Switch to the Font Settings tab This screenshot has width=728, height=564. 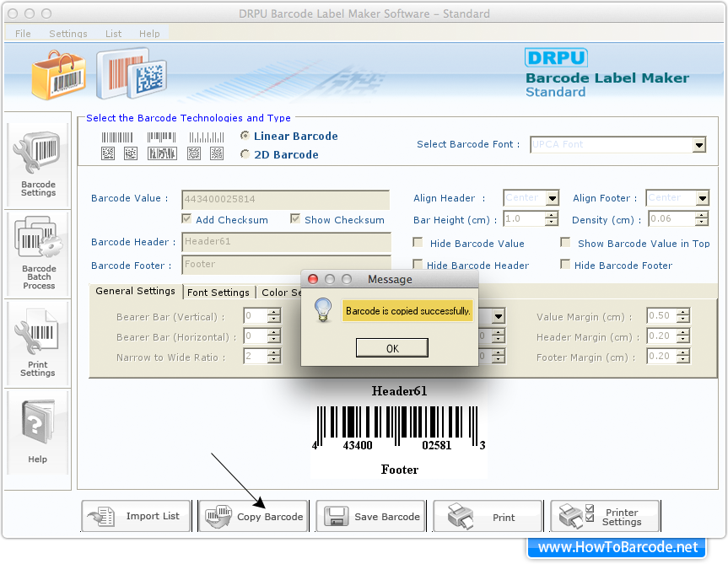pos(218,293)
